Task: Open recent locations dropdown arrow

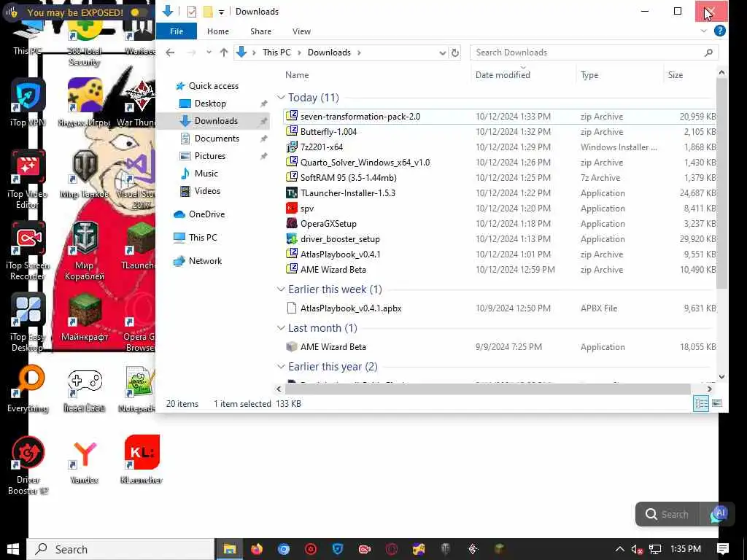Action: point(209,52)
